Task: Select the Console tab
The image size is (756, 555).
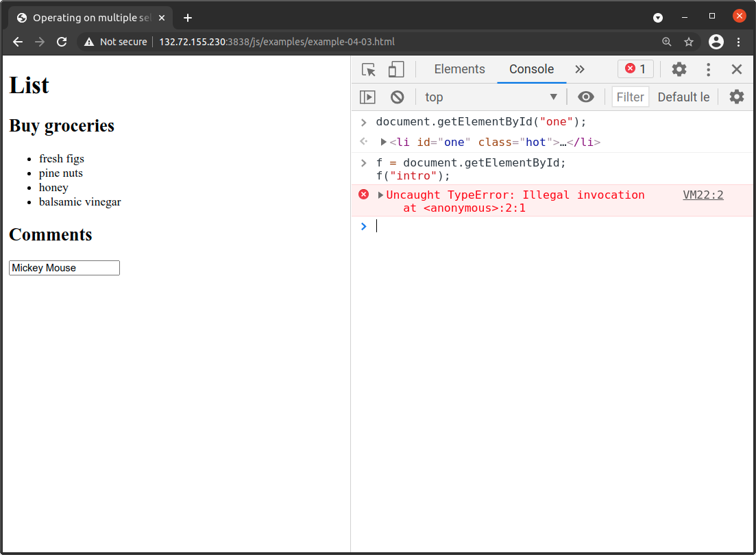Action: click(x=531, y=69)
